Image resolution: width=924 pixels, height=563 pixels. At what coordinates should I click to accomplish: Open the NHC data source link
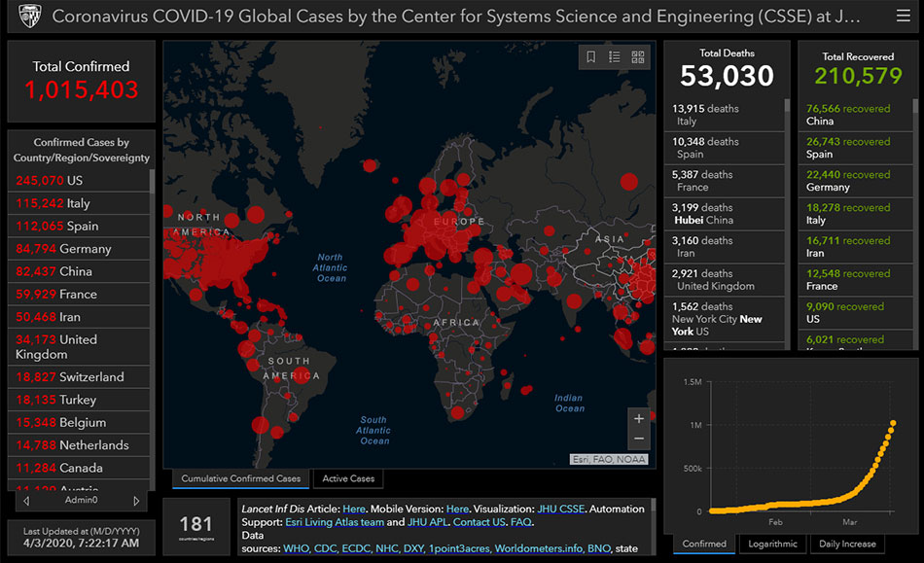386,548
